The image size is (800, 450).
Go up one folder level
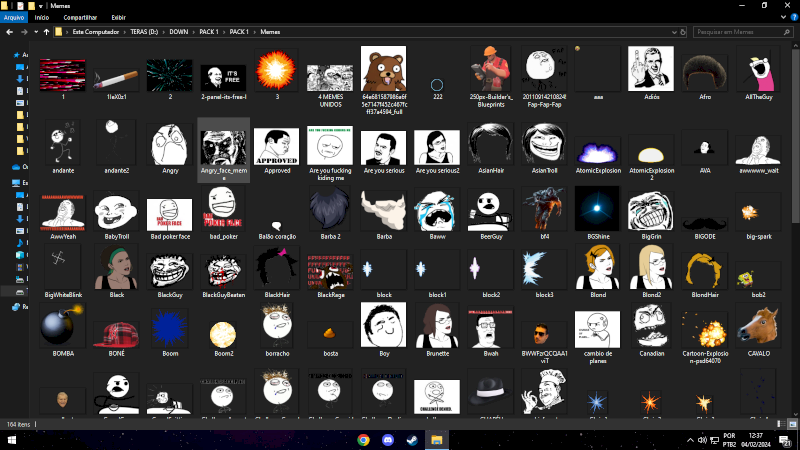pos(46,32)
